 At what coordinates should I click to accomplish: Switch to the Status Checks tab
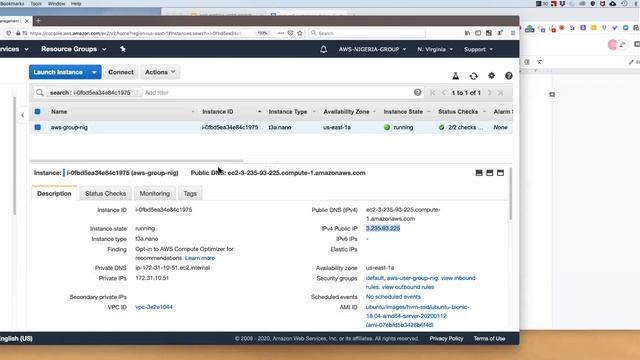pos(105,193)
